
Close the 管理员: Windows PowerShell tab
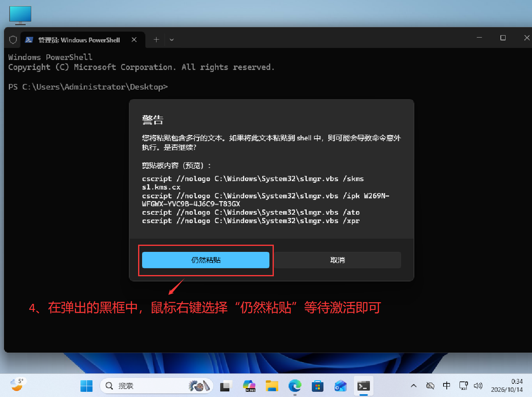(134, 40)
